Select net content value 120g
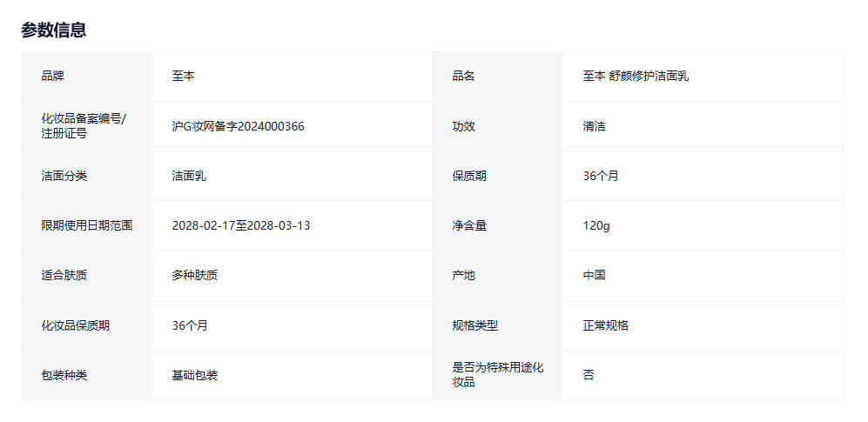The height and width of the screenshot is (422, 868). coord(596,225)
